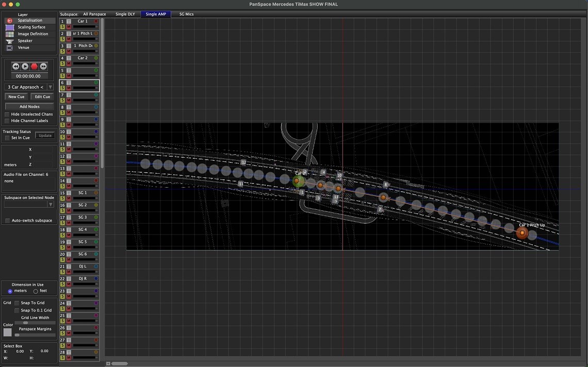Toggle T button on channel 17 SG 3
Viewport: 588px width, 367px height.
point(69,218)
